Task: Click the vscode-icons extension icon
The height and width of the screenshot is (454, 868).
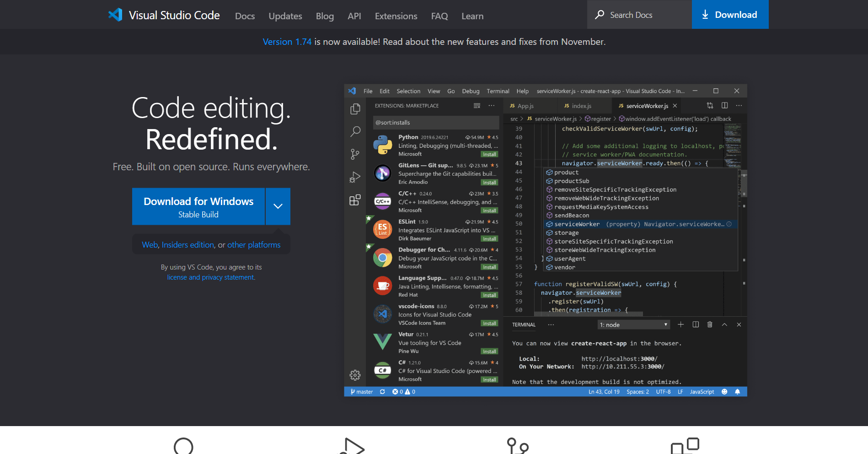Action: 382,314
